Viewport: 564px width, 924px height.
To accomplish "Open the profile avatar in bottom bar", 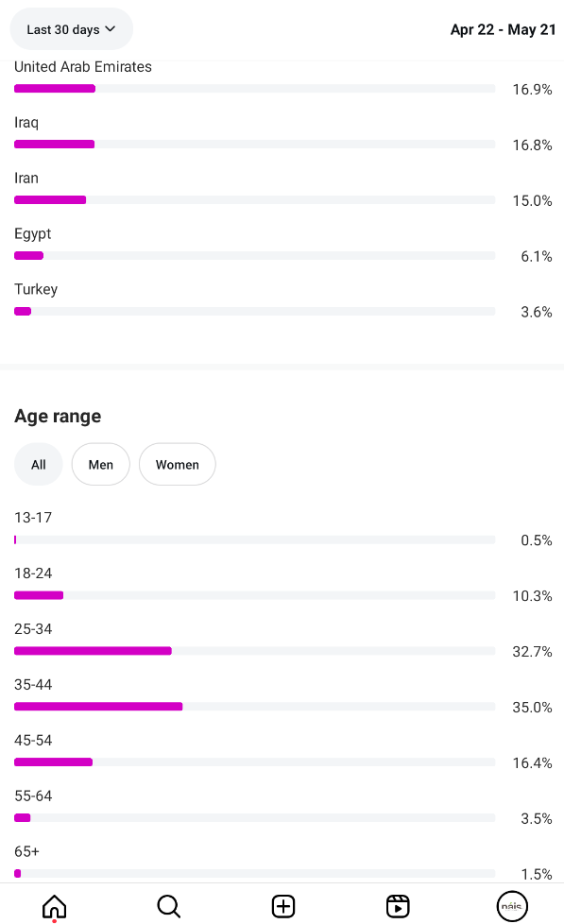I will pyautogui.click(x=512, y=906).
